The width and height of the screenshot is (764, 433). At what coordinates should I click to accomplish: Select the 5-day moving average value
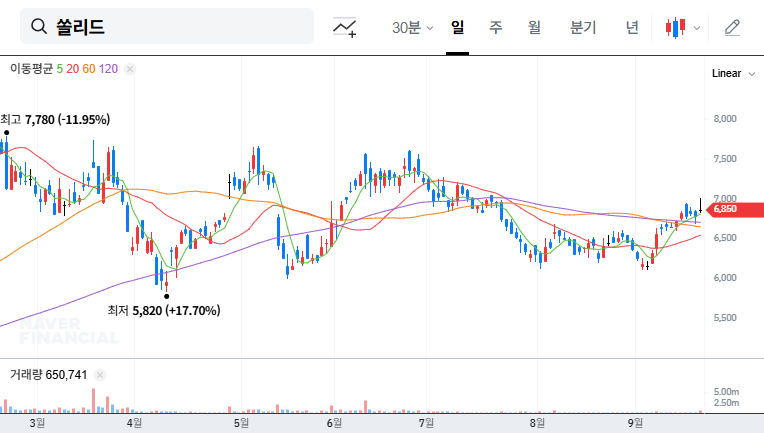click(x=59, y=69)
